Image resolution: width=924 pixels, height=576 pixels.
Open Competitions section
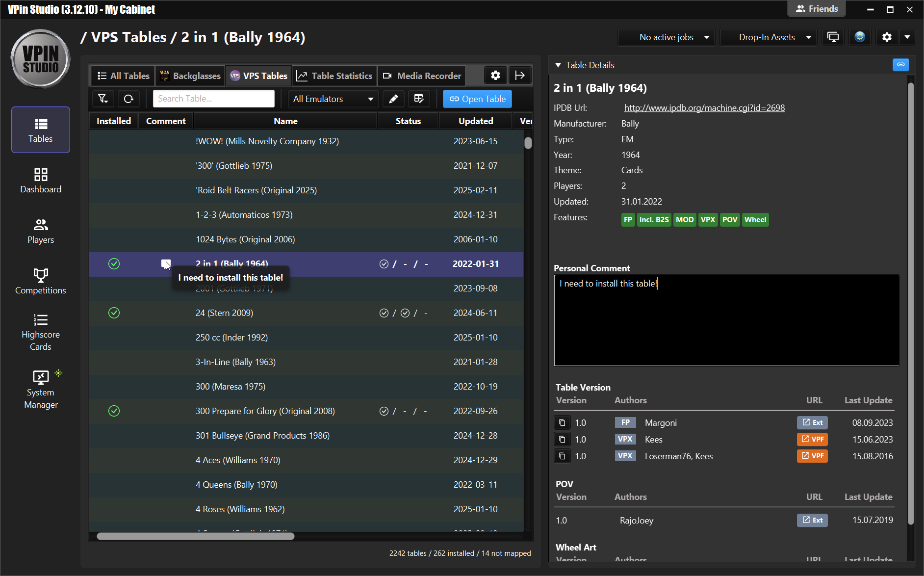pyautogui.click(x=41, y=282)
